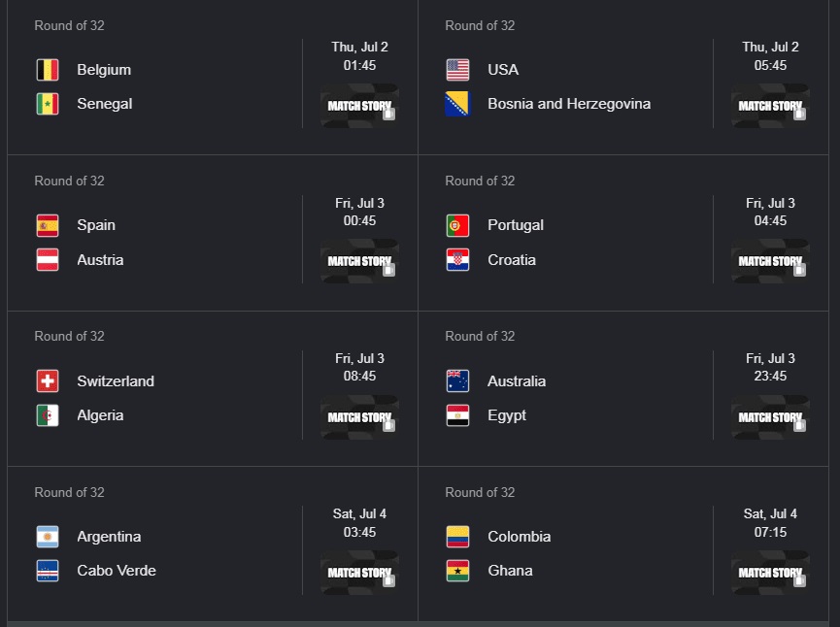The image size is (840, 627).
Task: Click the Belgium flag icon
Action: point(48,70)
